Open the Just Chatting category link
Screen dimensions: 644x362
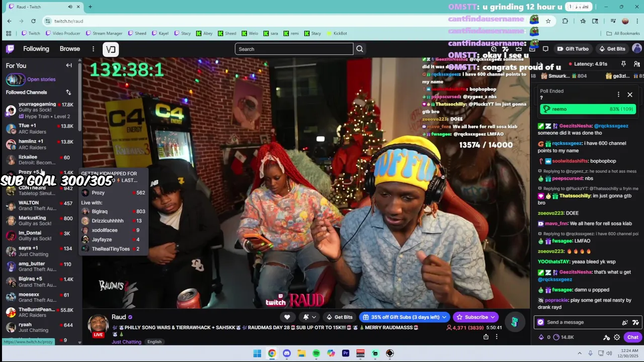[x=126, y=342]
